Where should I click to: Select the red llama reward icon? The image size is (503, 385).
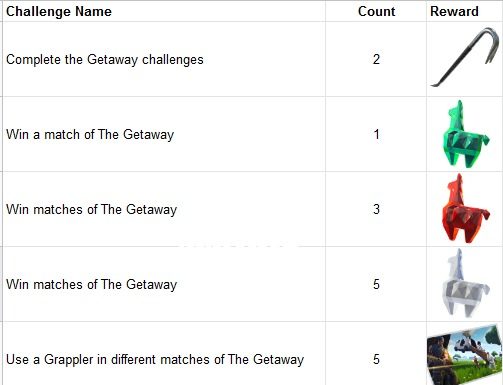(465, 209)
